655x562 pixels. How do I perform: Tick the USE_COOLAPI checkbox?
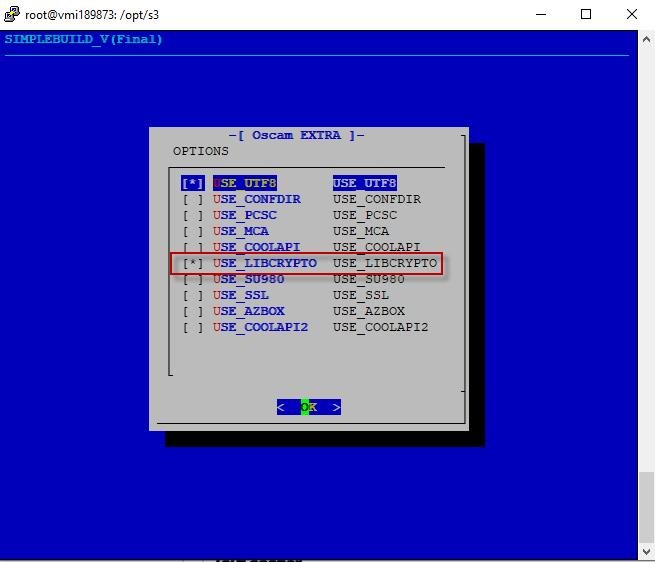click(193, 247)
